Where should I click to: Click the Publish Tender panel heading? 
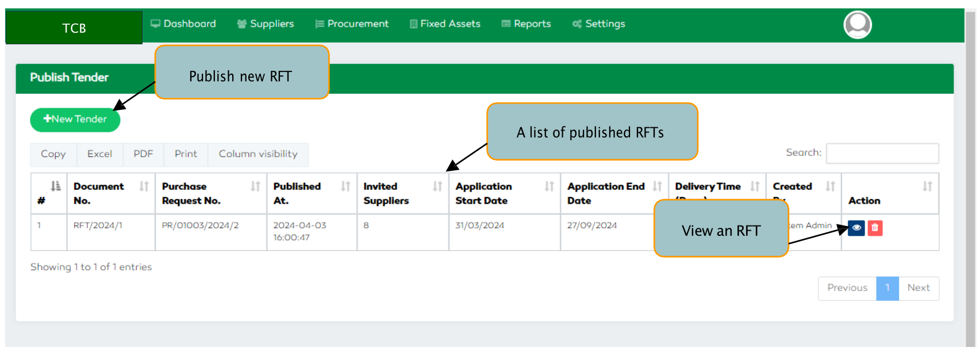[70, 77]
